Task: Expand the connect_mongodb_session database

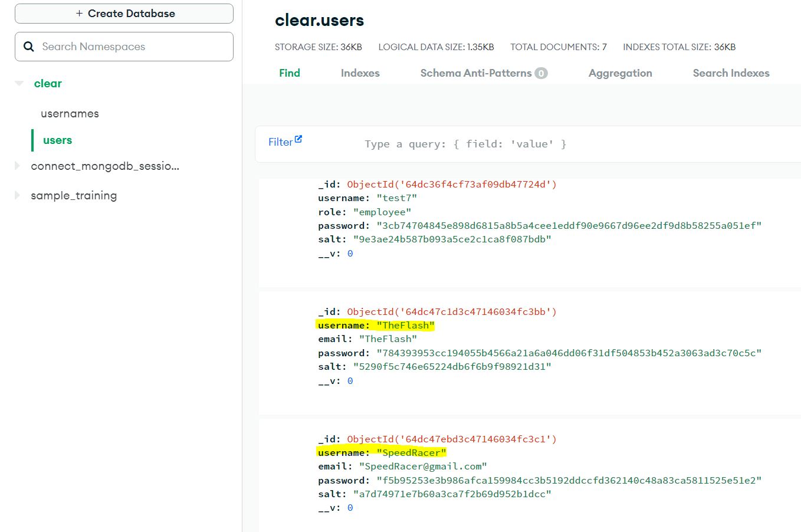Action: coord(18,166)
